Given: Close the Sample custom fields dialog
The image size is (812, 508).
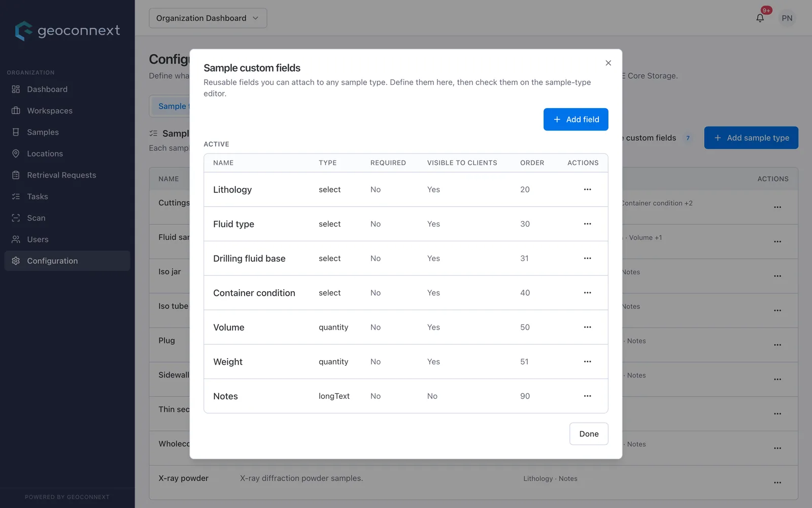Looking at the screenshot, I should 608,63.
